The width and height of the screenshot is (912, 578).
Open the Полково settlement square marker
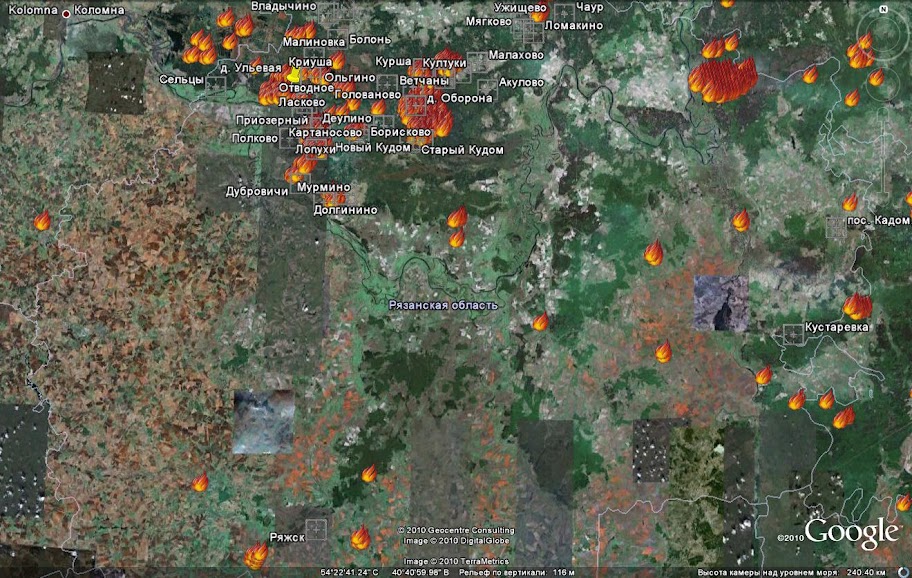[x=289, y=139]
